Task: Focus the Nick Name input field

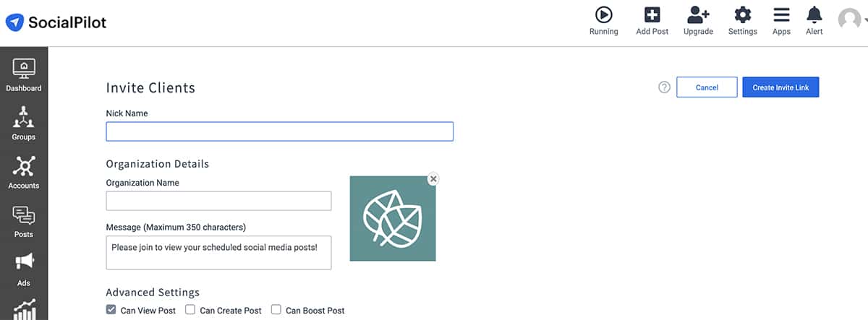Action: [x=279, y=131]
